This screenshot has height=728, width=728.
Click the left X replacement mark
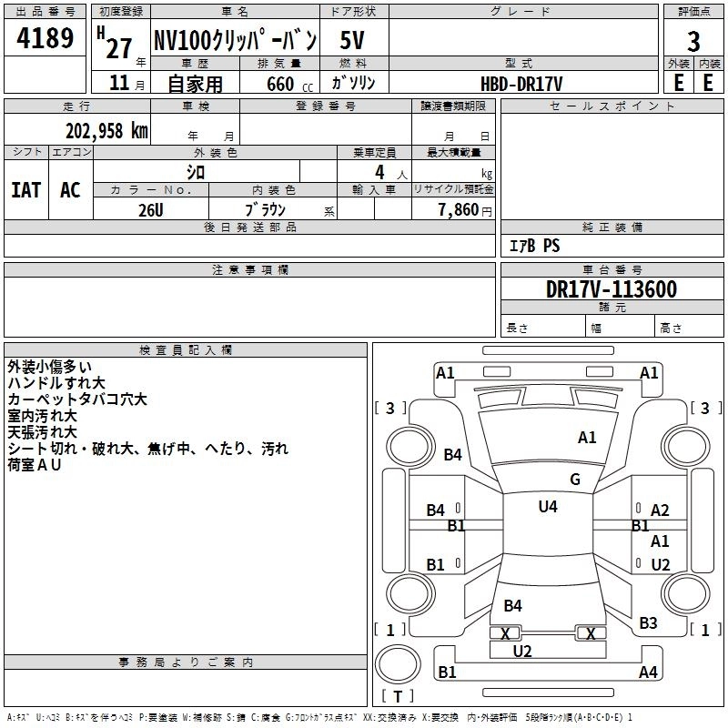point(505,633)
